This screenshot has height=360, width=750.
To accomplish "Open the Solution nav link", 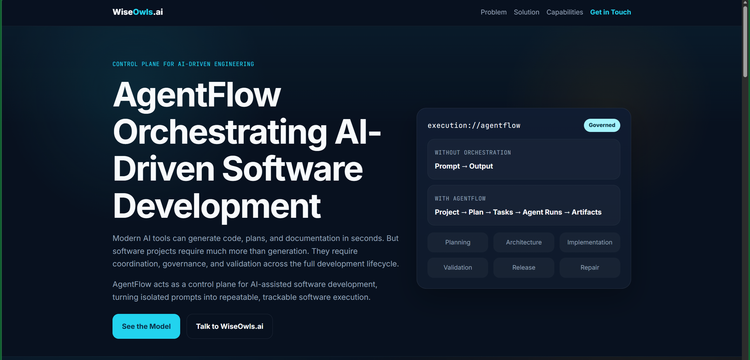I will [x=527, y=12].
